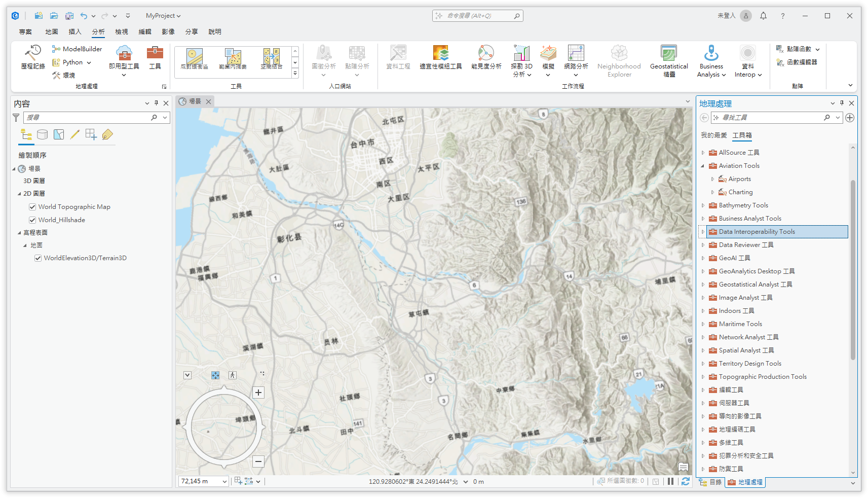This screenshot has height=498, width=868.
Task: Switch Contents to List By Selection view
Action: pyautogui.click(x=59, y=134)
